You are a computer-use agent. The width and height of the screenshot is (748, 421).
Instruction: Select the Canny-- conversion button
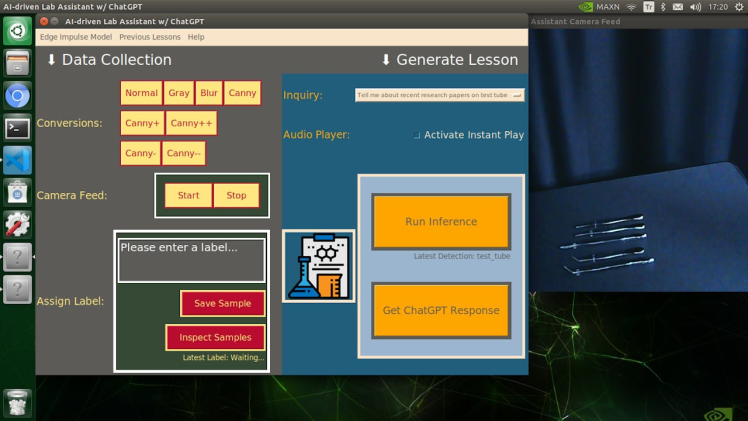[x=184, y=153]
